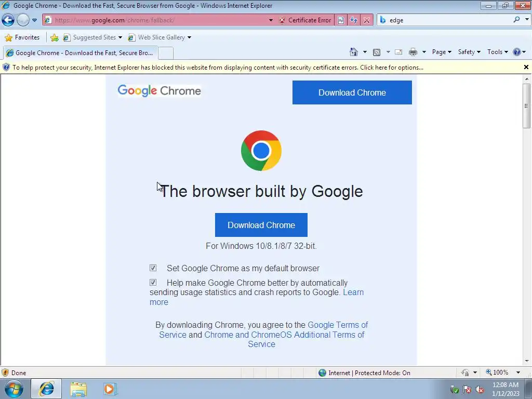The height and width of the screenshot is (399, 532).
Task: Click the large Chrome logo image
Action: (x=261, y=151)
